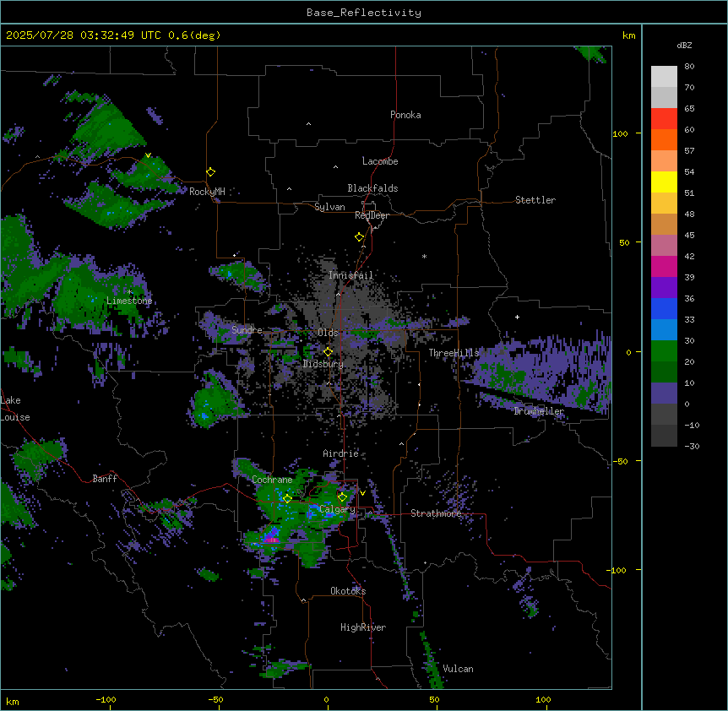Click the yellow V marker northwest of RockyMH
This screenshot has height=711, width=728.
click(x=148, y=155)
